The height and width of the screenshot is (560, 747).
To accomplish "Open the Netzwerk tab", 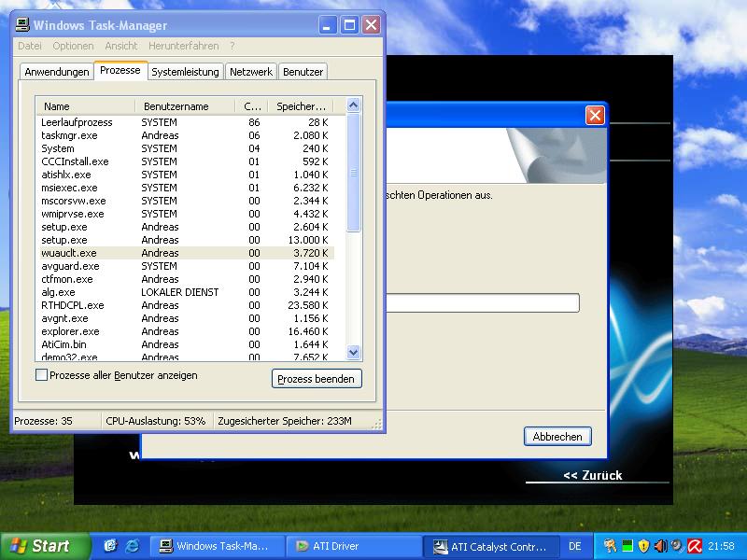I will pos(250,72).
